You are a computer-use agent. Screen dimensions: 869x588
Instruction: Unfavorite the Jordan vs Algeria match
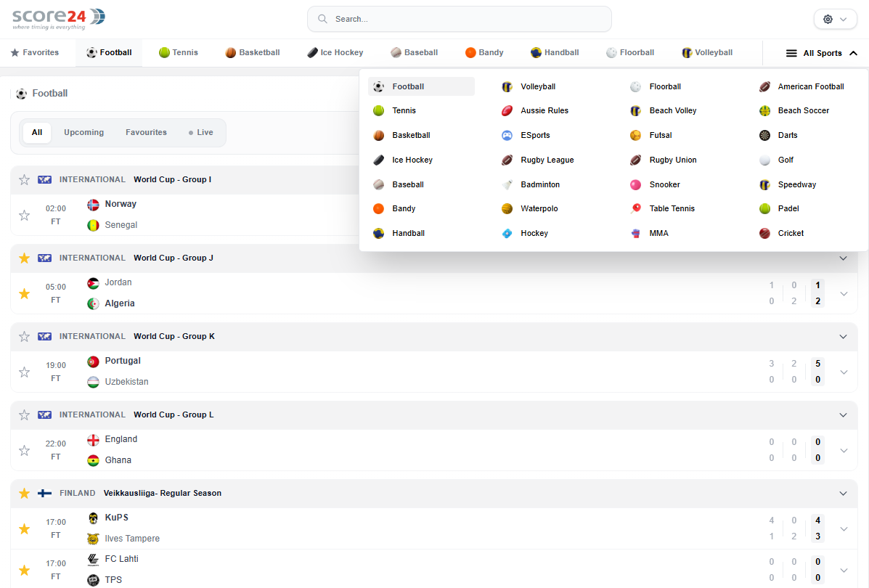(25, 293)
